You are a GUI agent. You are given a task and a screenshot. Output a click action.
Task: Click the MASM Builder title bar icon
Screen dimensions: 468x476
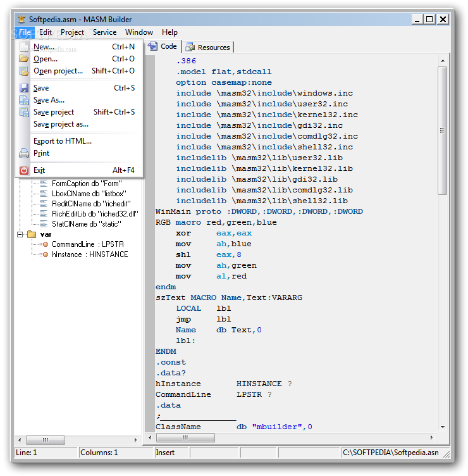point(22,19)
